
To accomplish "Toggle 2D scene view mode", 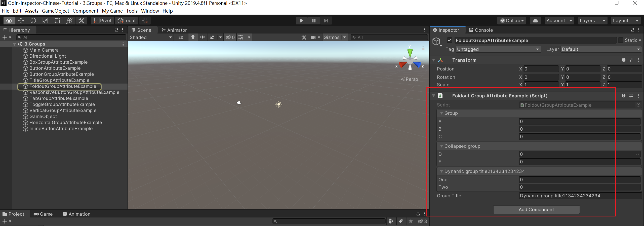I will coord(181,37).
